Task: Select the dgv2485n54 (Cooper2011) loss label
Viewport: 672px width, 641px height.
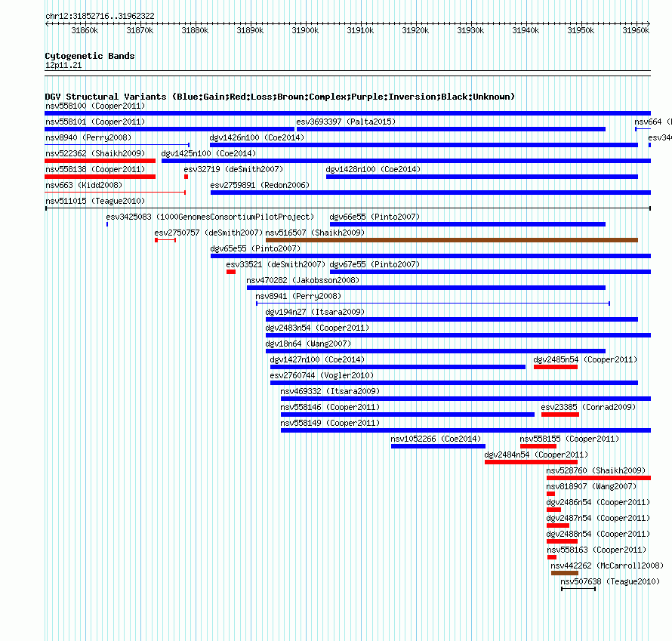Action: point(585,359)
